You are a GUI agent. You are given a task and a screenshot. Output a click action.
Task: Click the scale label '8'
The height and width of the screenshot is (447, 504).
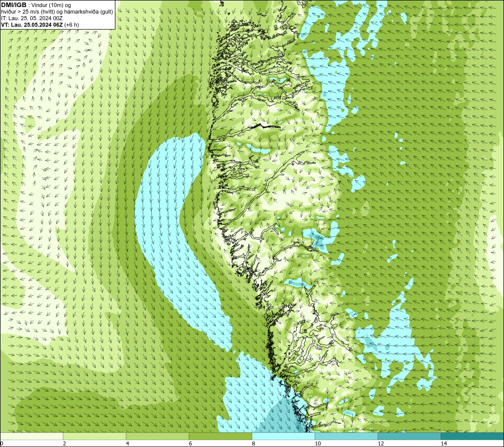[x=254, y=443]
